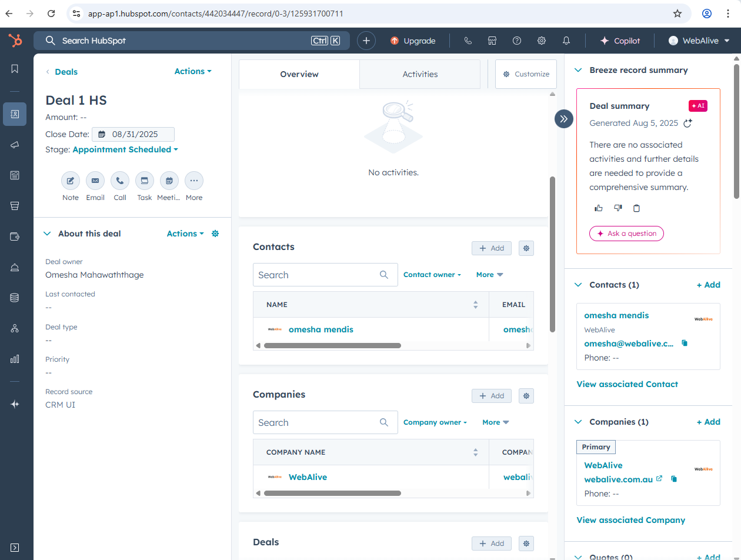Open the WebAlive account menu
The image size is (741, 560).
(x=699, y=41)
